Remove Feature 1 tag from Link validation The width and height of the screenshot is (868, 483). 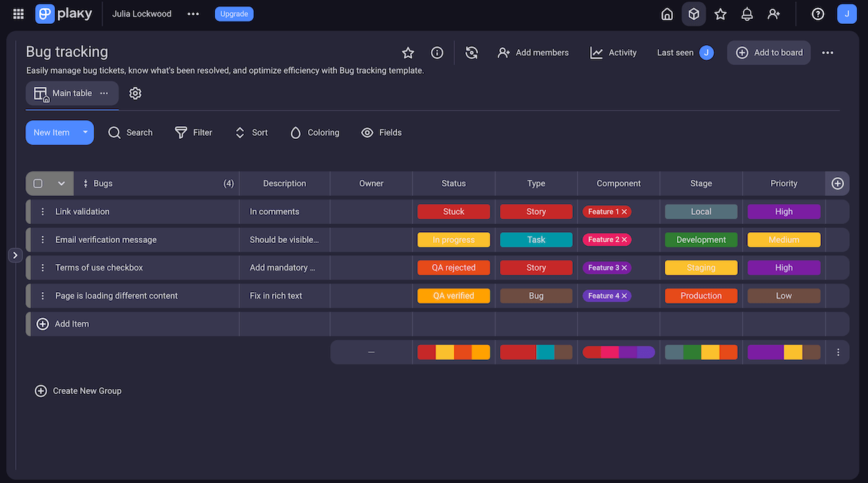coord(624,211)
